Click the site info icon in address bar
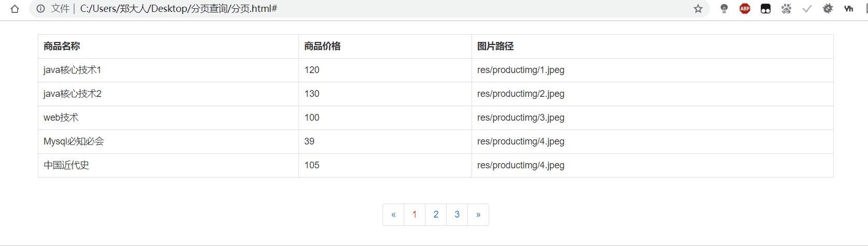Image resolution: width=868 pixels, height=246 pixels. pos(40,9)
